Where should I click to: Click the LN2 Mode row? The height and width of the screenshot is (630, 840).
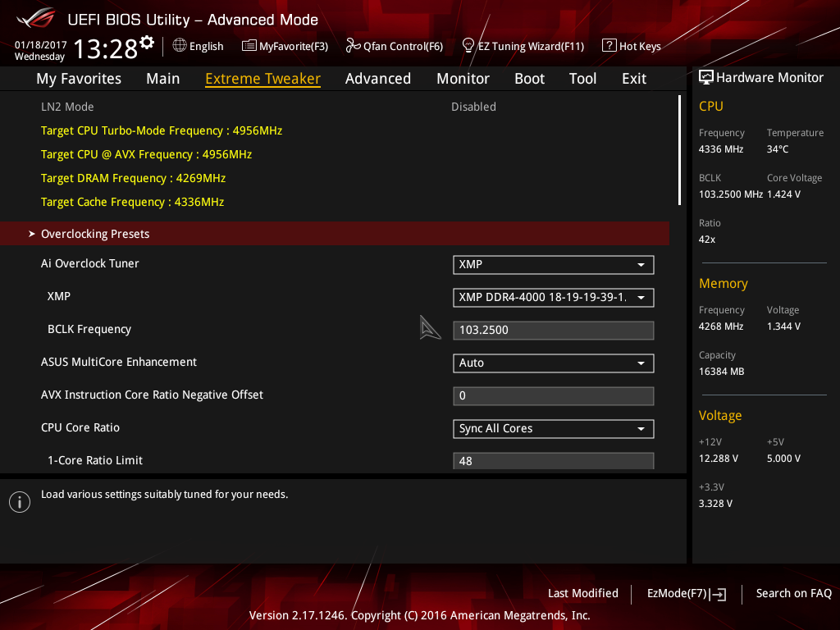coord(335,107)
